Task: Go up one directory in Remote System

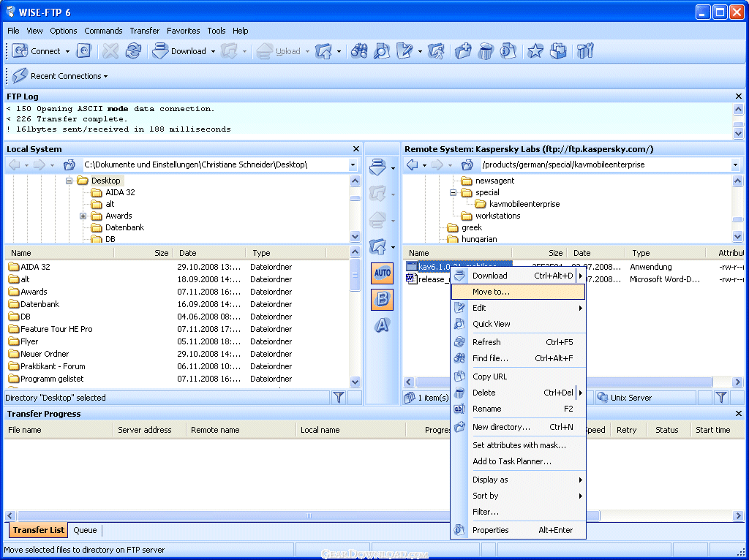Action: click(467, 164)
